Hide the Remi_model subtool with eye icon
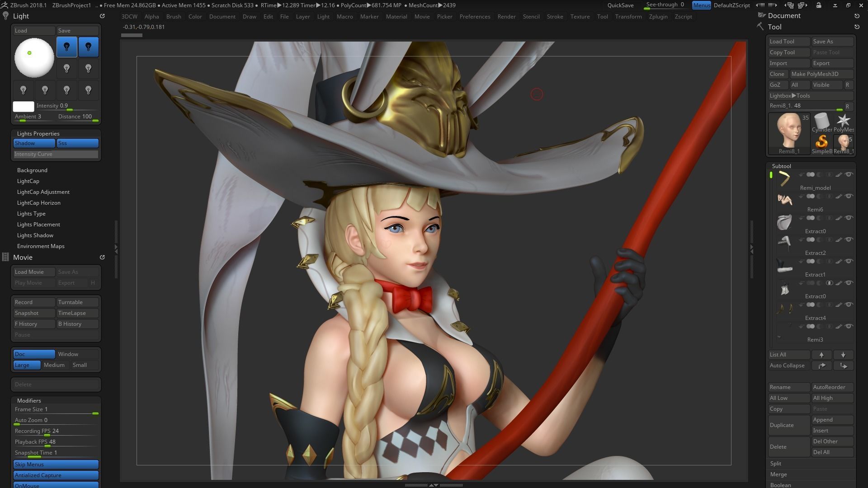The height and width of the screenshot is (488, 868). [849, 175]
